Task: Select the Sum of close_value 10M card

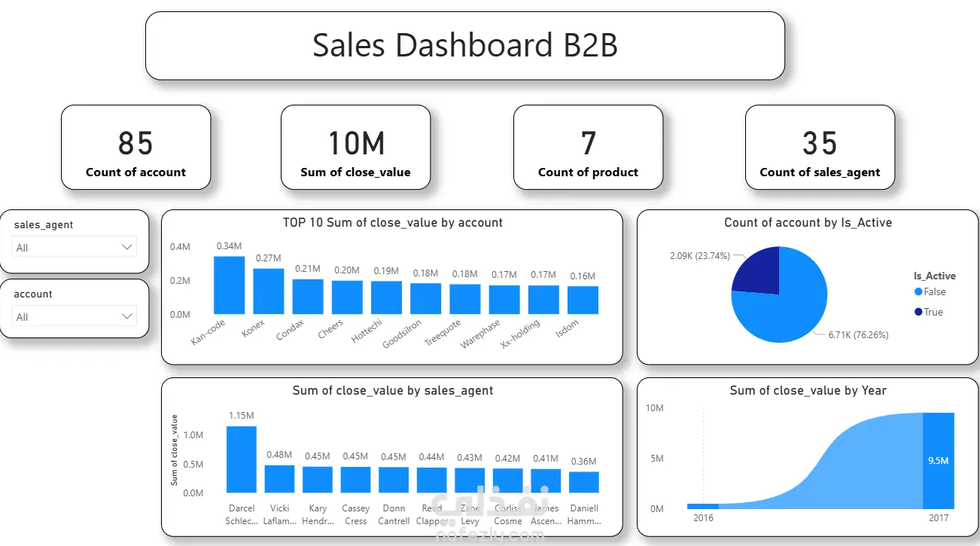Action: (355, 148)
